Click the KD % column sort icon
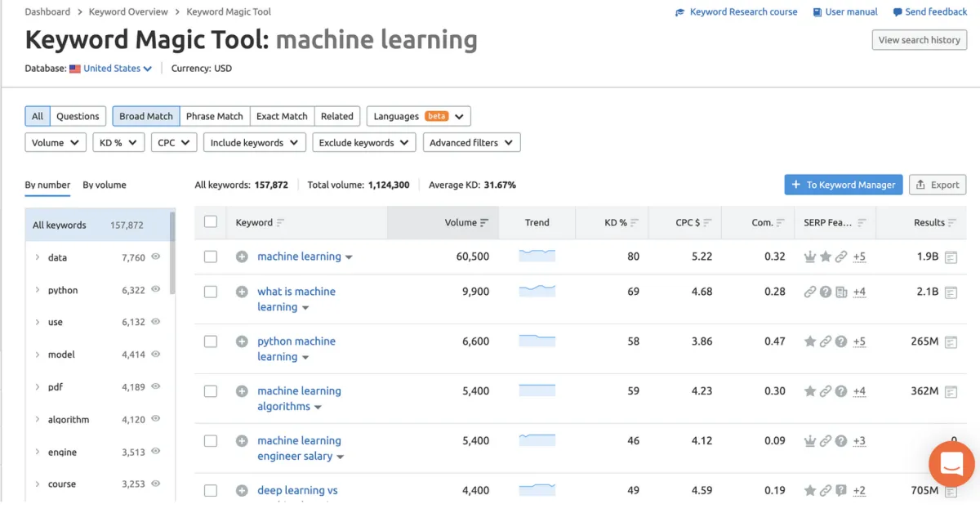 click(x=635, y=223)
